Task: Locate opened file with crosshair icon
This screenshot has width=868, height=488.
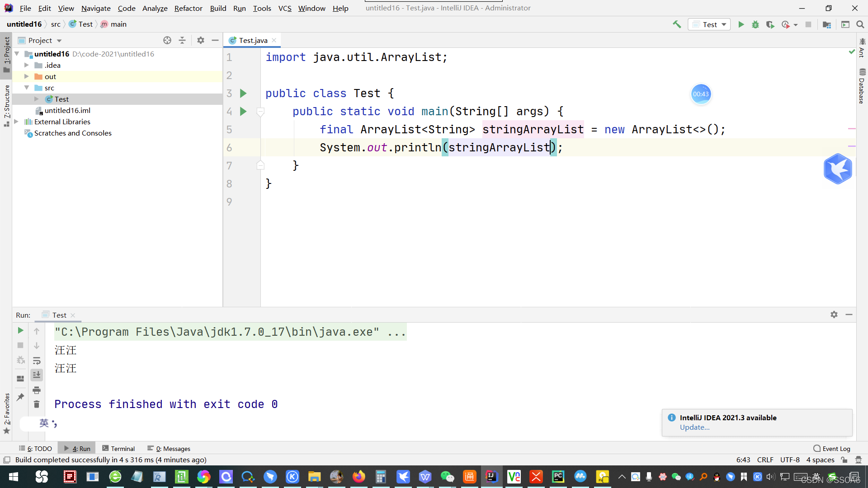Action: coord(167,40)
